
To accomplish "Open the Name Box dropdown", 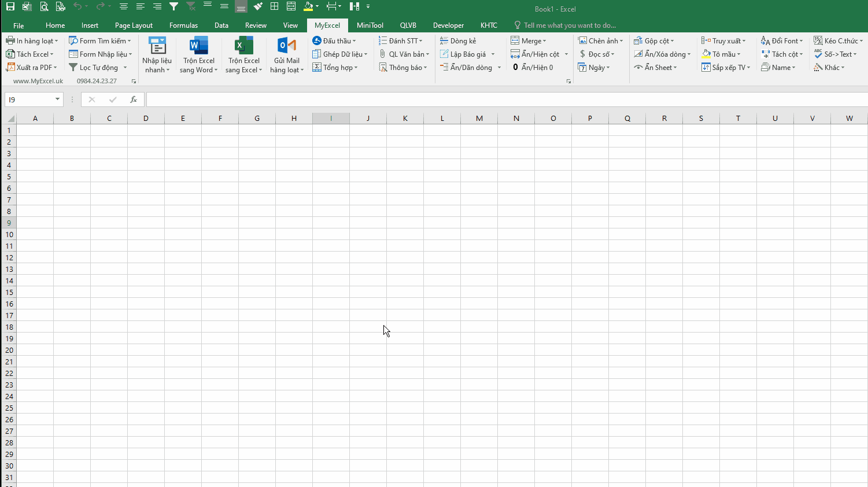I will click(58, 99).
